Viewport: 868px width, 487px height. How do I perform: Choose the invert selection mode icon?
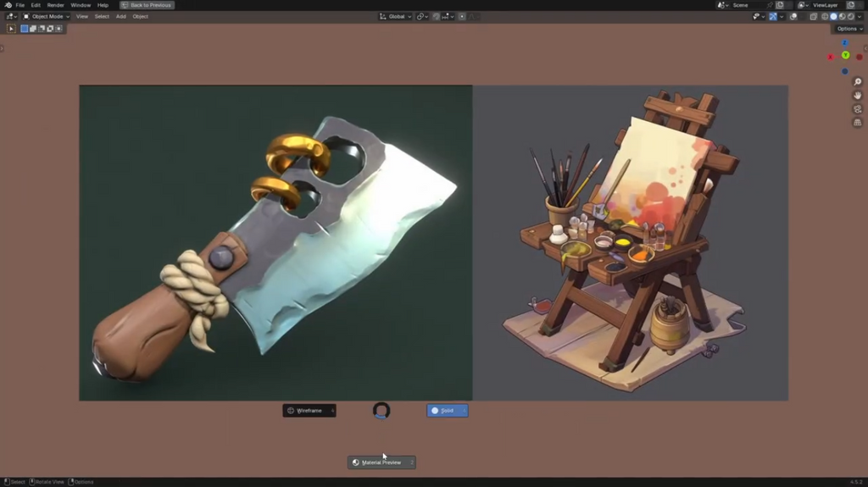coord(50,29)
